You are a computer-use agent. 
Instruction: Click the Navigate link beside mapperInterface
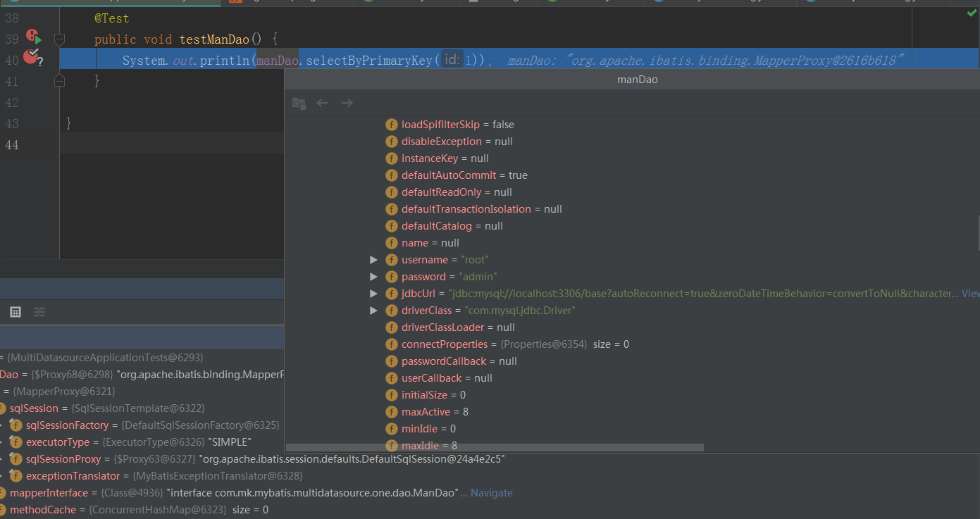492,493
